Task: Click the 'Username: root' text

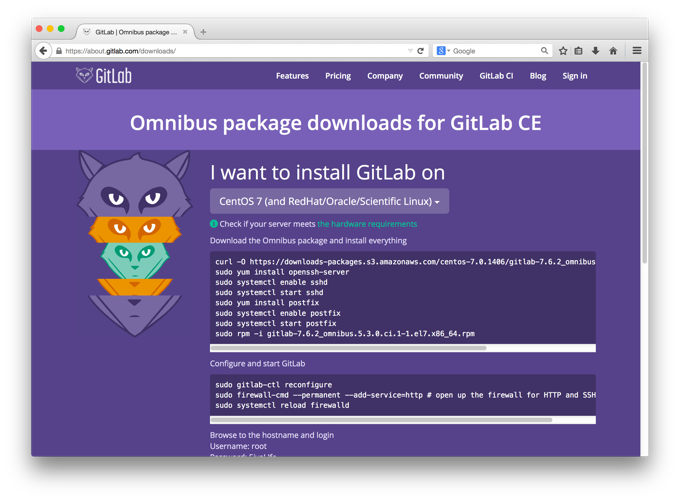Action: 238,446
